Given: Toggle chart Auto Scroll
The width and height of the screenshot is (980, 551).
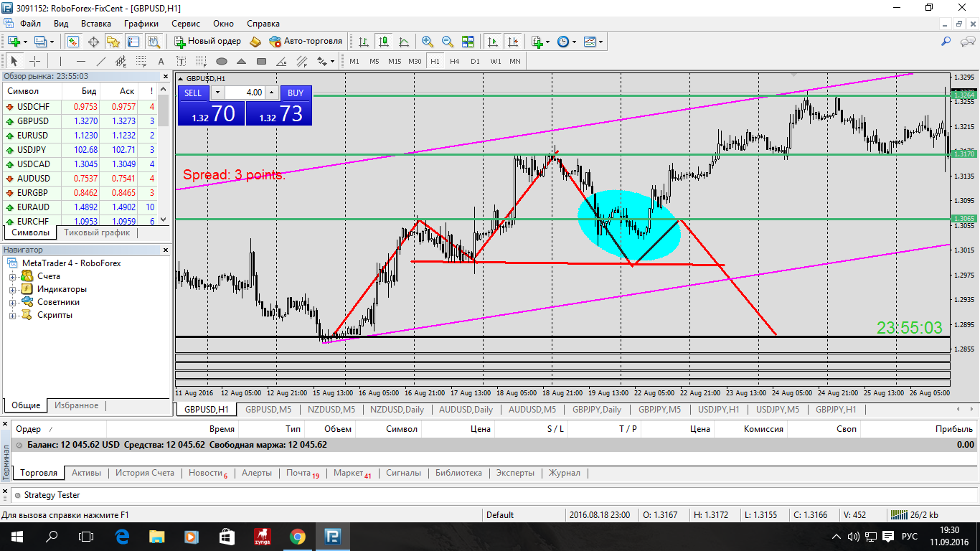Looking at the screenshot, I should pyautogui.click(x=492, y=42).
